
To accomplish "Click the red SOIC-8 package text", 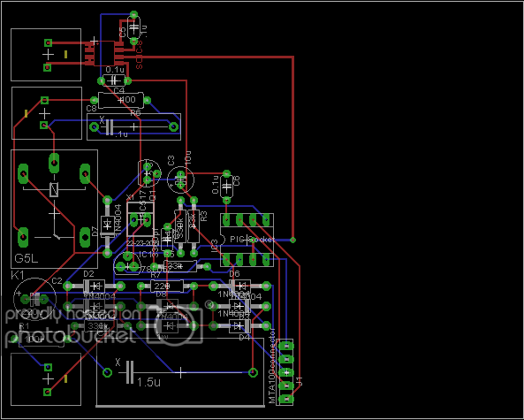I will 140,55.
